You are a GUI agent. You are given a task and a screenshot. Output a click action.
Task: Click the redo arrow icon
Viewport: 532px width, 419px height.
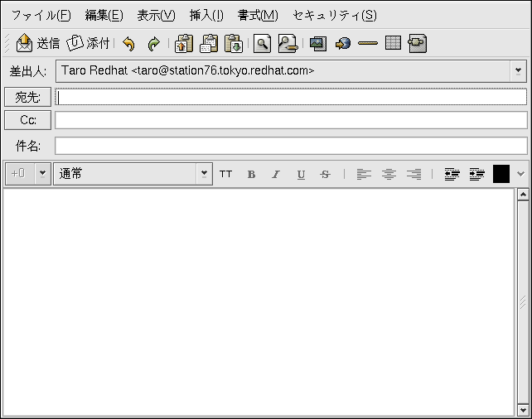[x=153, y=44]
